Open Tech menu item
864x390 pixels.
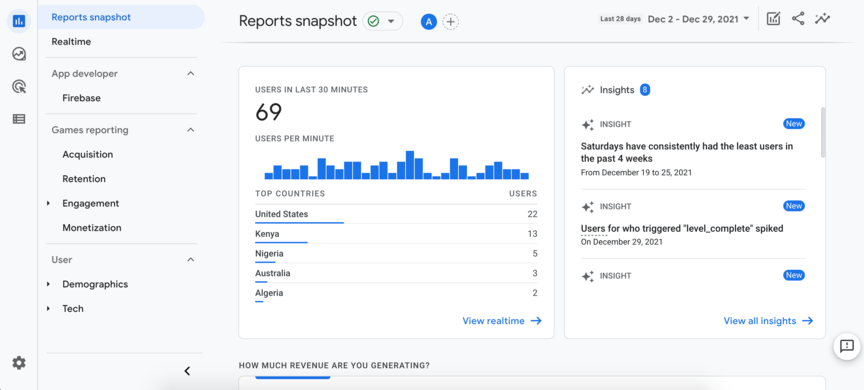(x=73, y=308)
